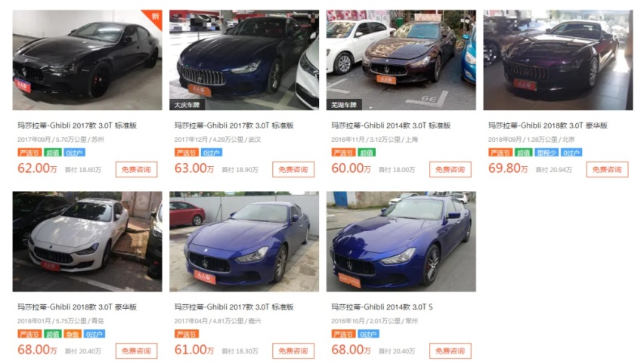Click the 超值 tag on the 上海 listing
The height and width of the screenshot is (364, 644).
coord(367,153)
